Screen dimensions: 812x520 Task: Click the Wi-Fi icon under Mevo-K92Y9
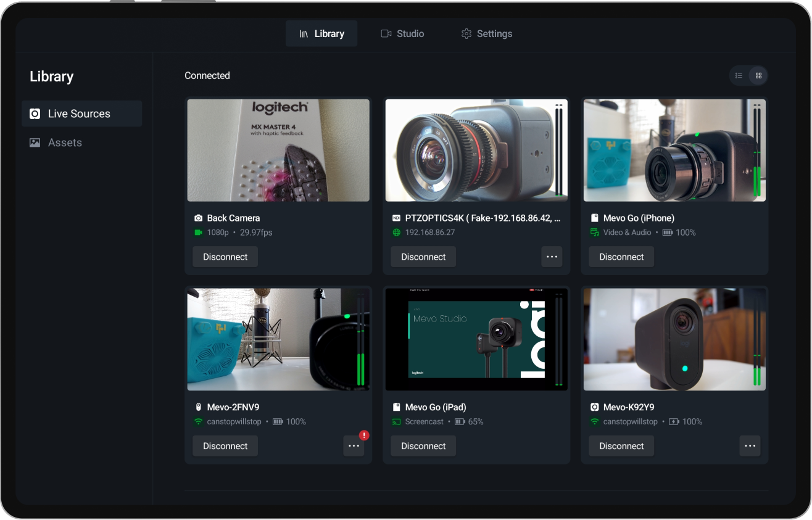point(594,421)
